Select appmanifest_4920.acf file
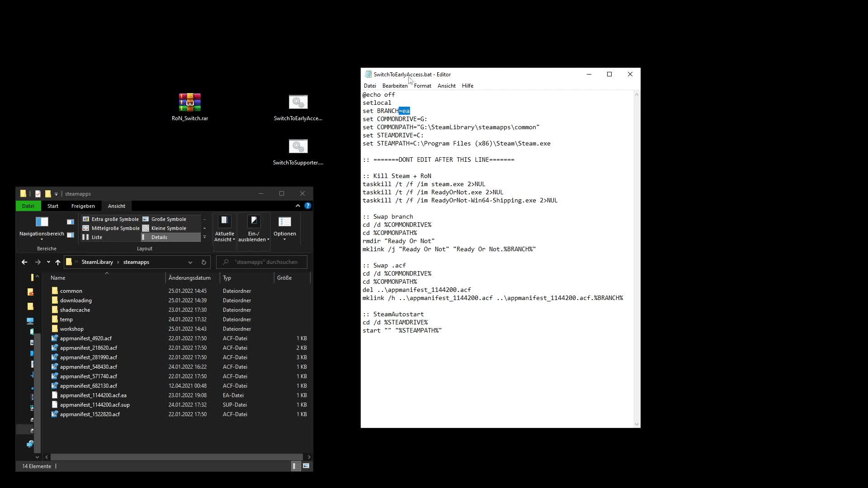This screenshot has height=488, width=868. [x=179, y=338]
